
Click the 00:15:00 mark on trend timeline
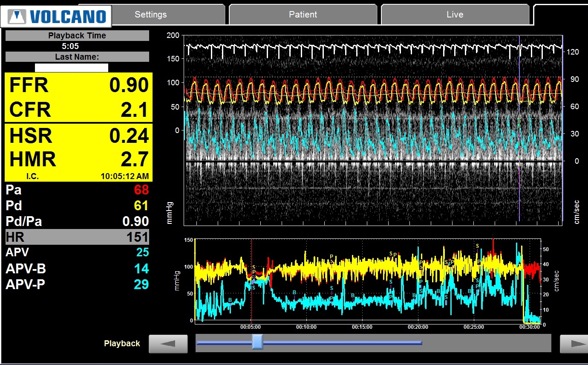pos(362,327)
